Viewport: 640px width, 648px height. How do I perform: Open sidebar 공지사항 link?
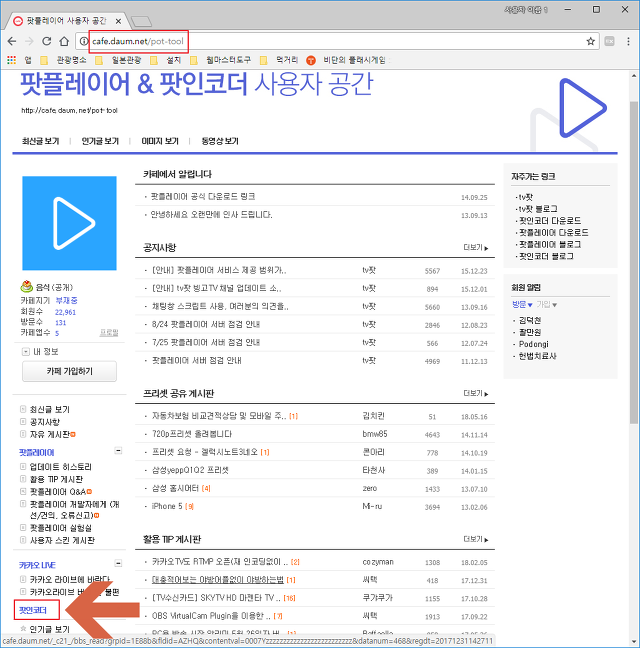(45, 422)
